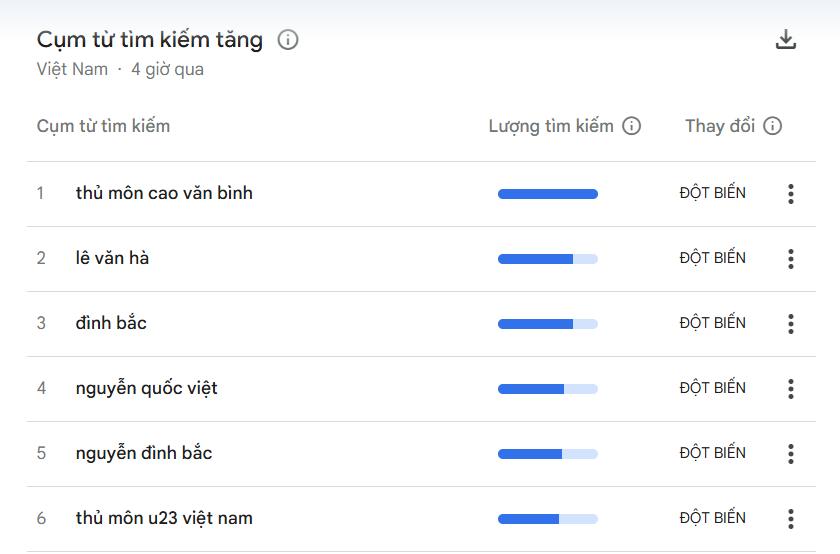Click the 'Cụm từ tìm kiếm' column header
Image resolution: width=840 pixels, height=554 pixels.
[x=103, y=126]
